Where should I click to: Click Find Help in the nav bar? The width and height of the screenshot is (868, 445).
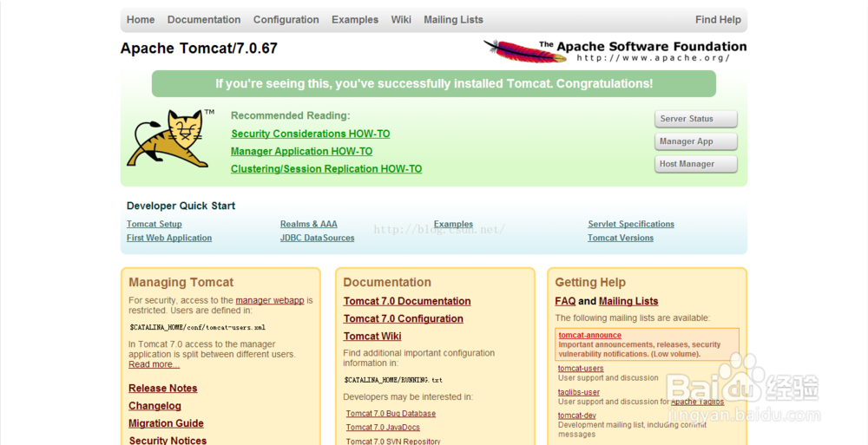click(x=718, y=19)
